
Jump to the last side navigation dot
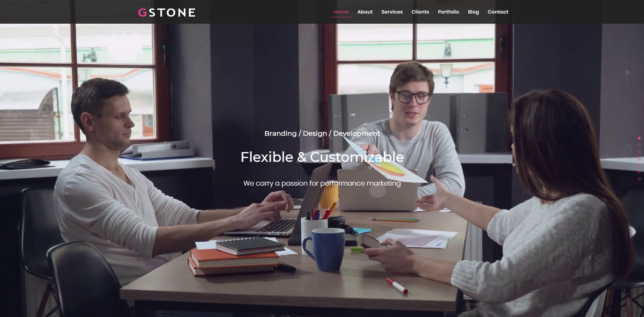coord(639,179)
